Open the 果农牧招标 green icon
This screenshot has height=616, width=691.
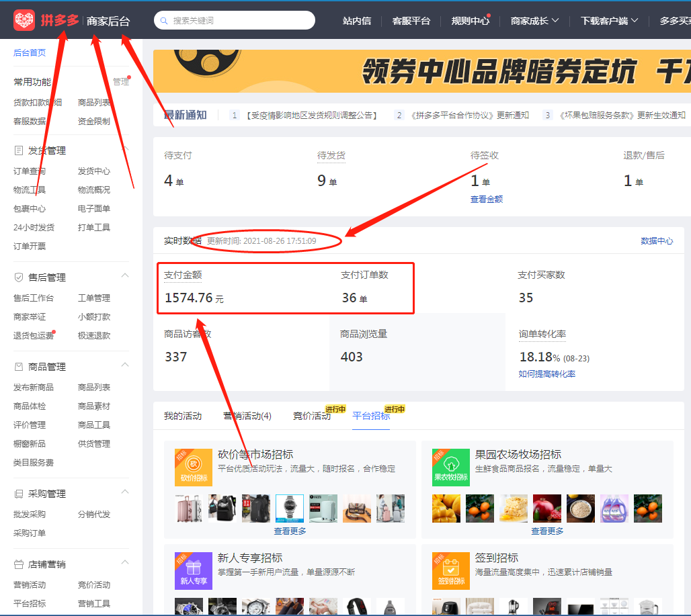451,467
